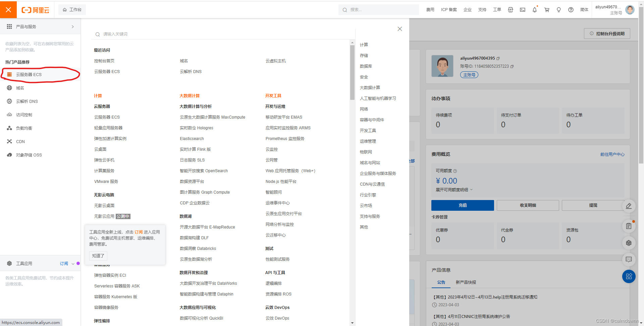Click the 可用额度 help icon
Screen dimensions: 644x326
pos(455,171)
